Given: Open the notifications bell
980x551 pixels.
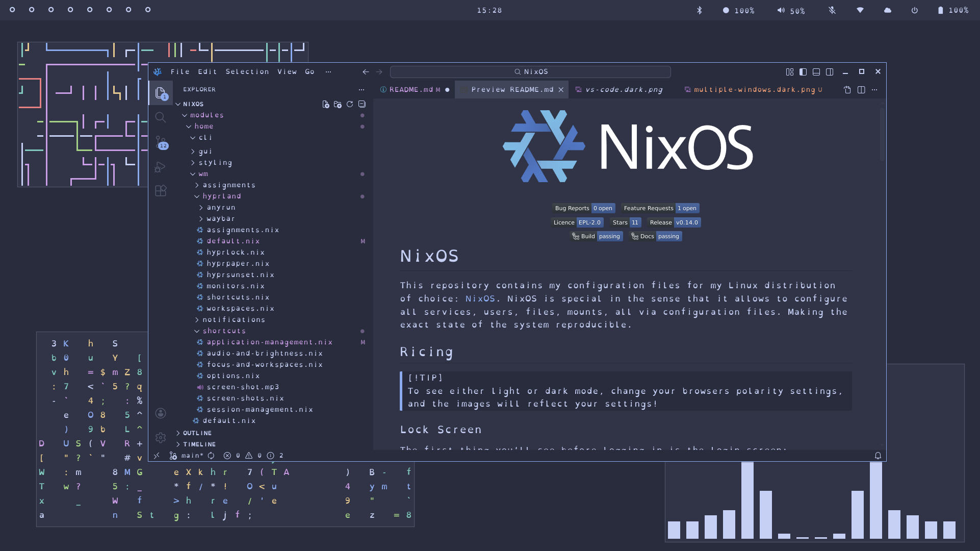Looking at the screenshot, I should [878, 455].
